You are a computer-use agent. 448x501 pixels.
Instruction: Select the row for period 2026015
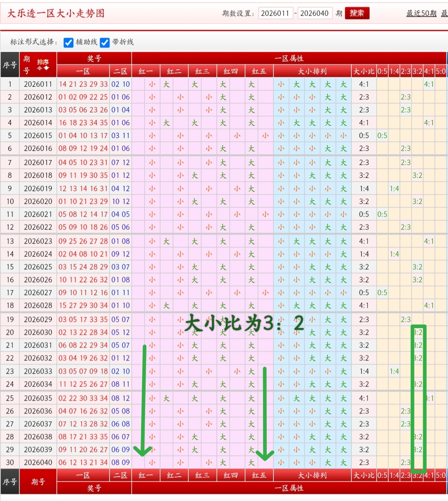38,136
